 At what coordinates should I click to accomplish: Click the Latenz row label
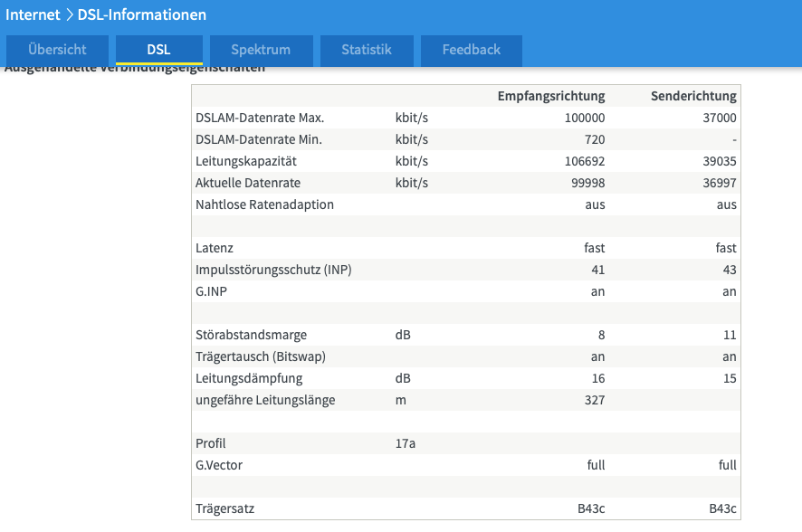point(215,248)
